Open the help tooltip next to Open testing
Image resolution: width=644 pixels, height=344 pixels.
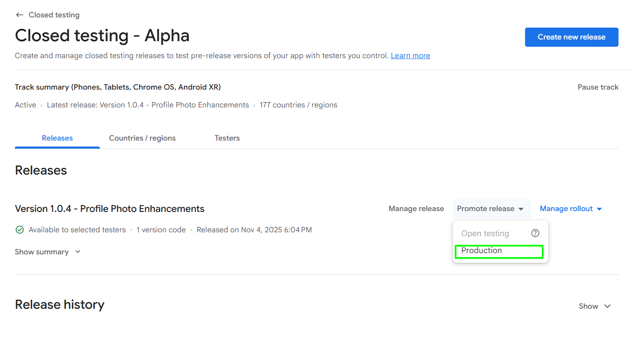[x=535, y=233]
